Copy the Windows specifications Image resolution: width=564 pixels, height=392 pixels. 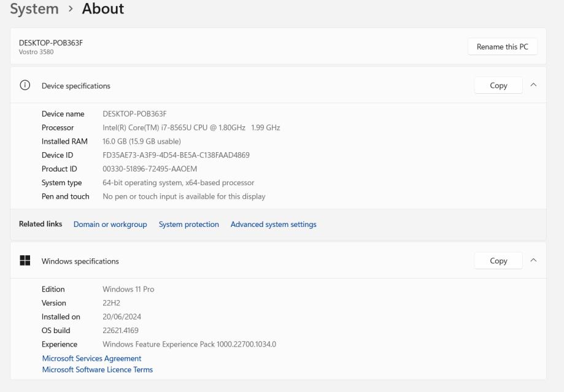[x=498, y=261]
